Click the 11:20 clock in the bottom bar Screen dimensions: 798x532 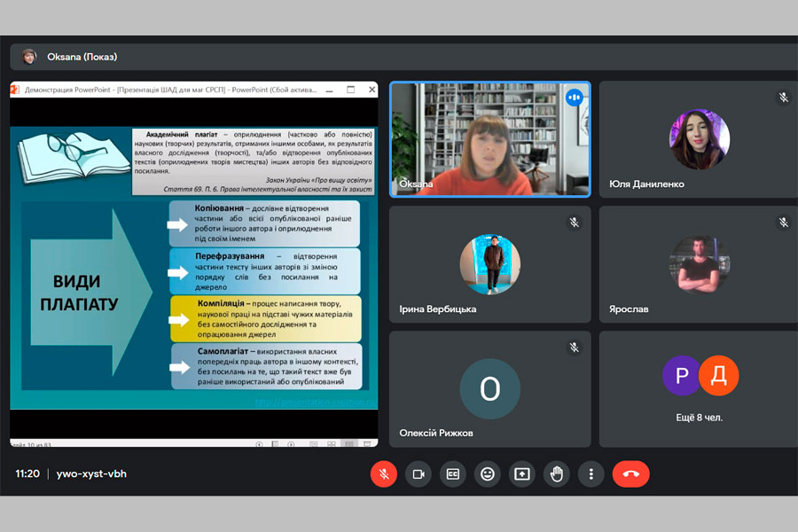[27, 474]
